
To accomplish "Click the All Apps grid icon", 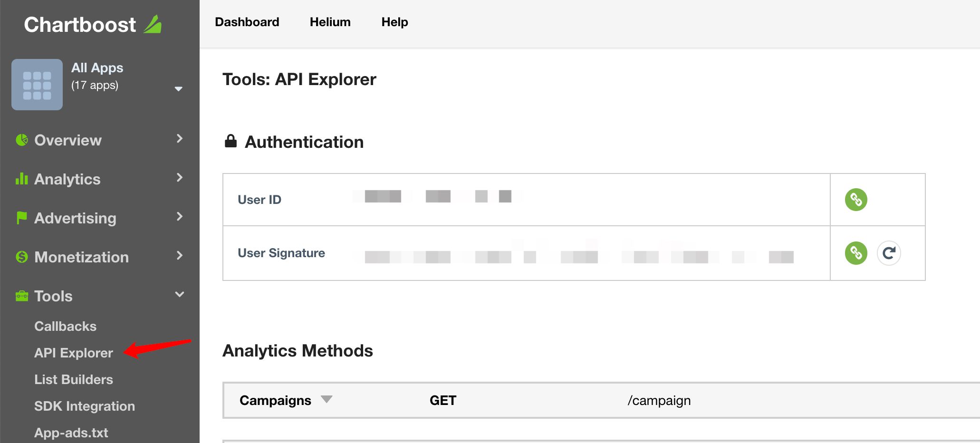I will (x=37, y=85).
